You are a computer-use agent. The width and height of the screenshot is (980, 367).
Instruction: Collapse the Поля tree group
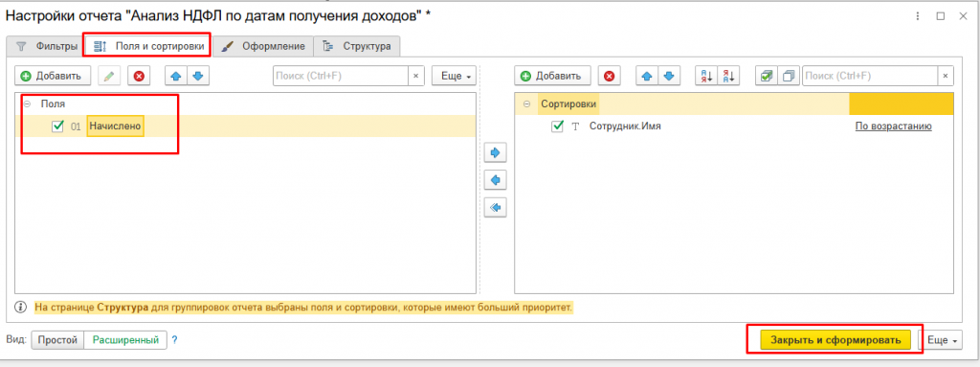27,103
